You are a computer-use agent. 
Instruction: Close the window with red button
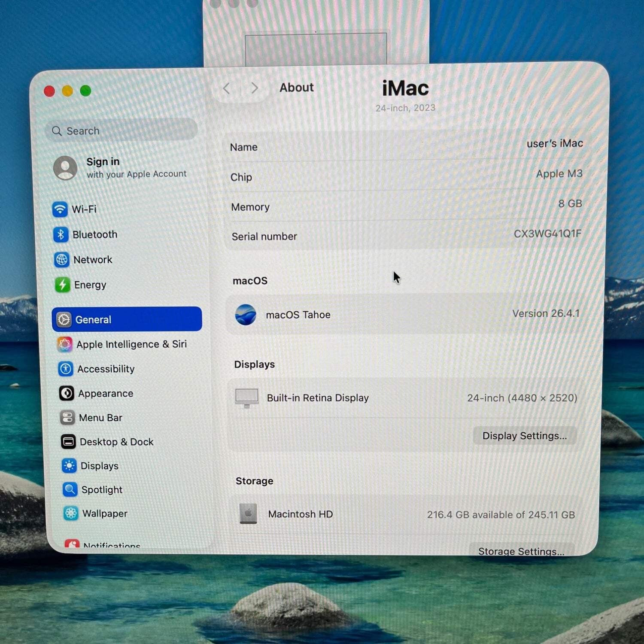(x=49, y=91)
